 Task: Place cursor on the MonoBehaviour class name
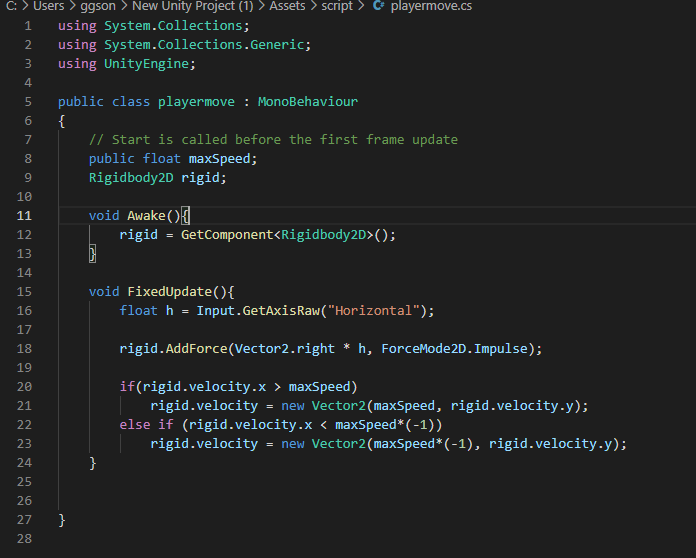pos(307,102)
